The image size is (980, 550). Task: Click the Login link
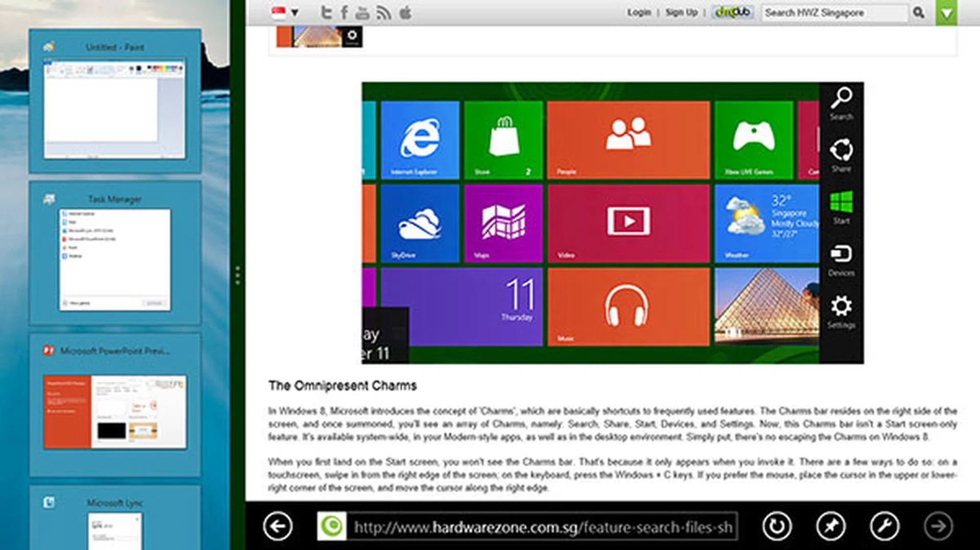pos(639,12)
